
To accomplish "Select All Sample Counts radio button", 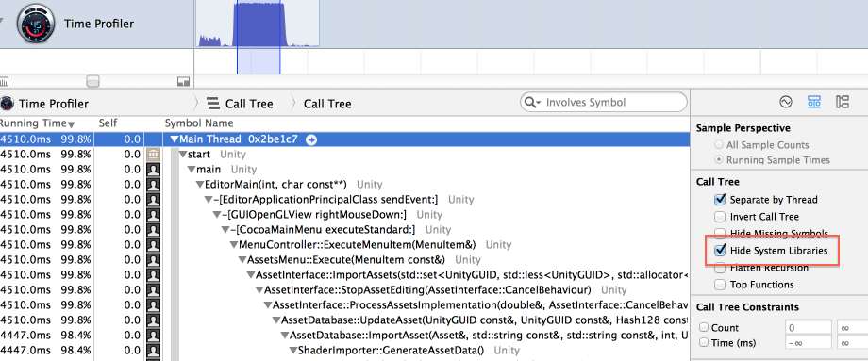I will [719, 145].
